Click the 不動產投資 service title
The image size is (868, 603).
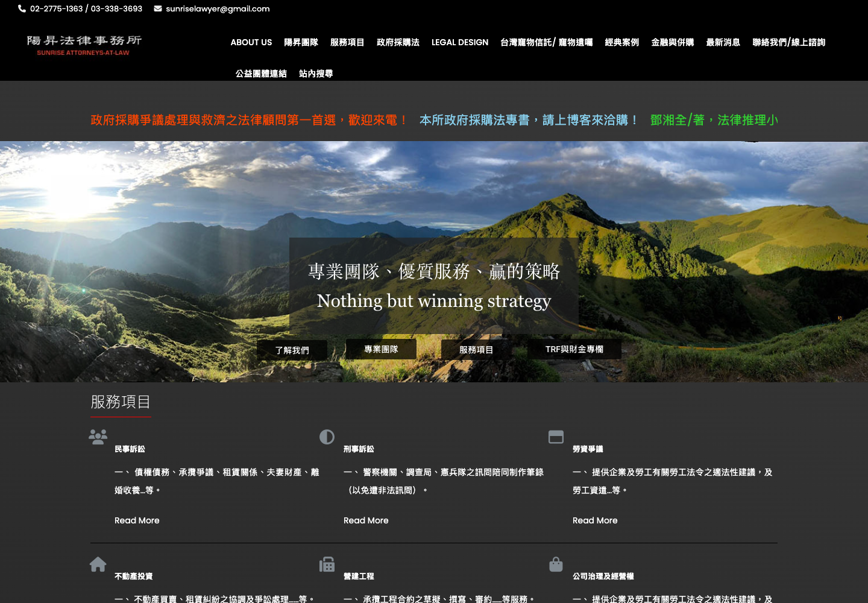133,576
